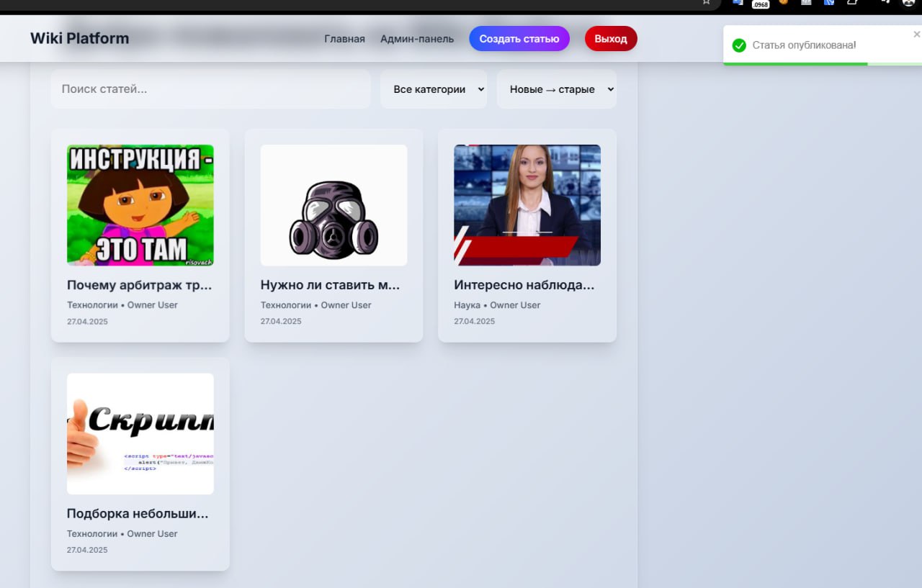922x588 pixels.
Task: Click the Wiki Platform logo
Action: 79,38
